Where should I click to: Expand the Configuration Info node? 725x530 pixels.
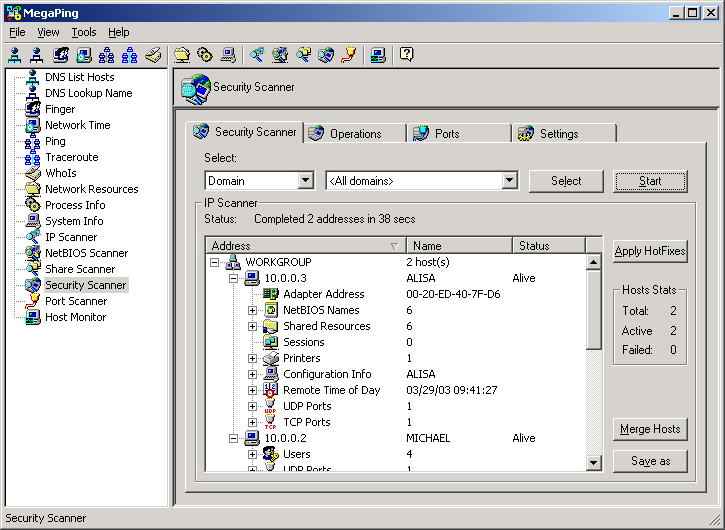click(x=252, y=375)
